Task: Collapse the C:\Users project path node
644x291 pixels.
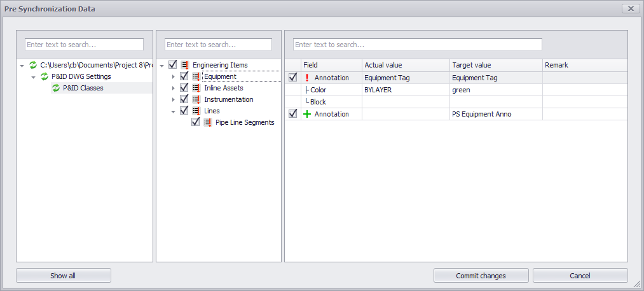Action: click(x=22, y=66)
